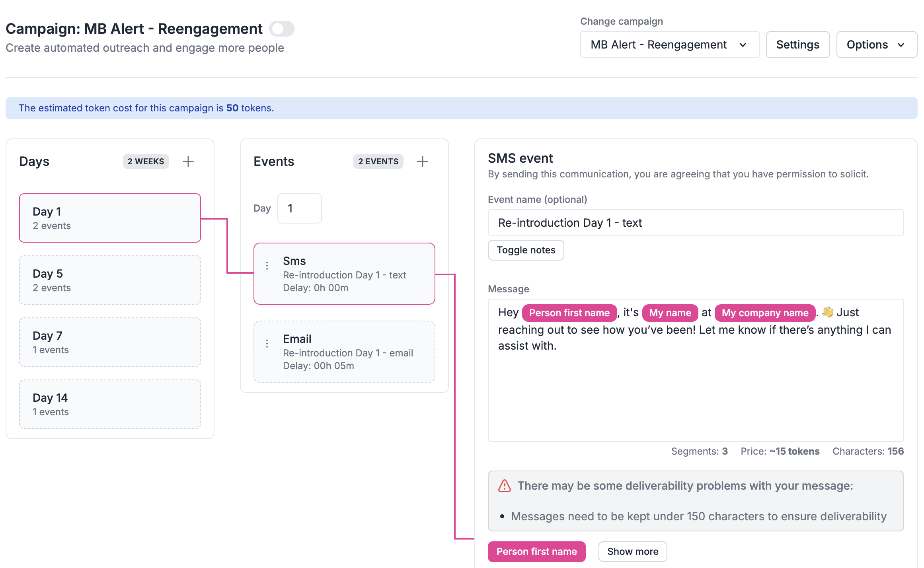Select the Day 14 card
The height and width of the screenshot is (568, 924).
pyautogui.click(x=109, y=404)
